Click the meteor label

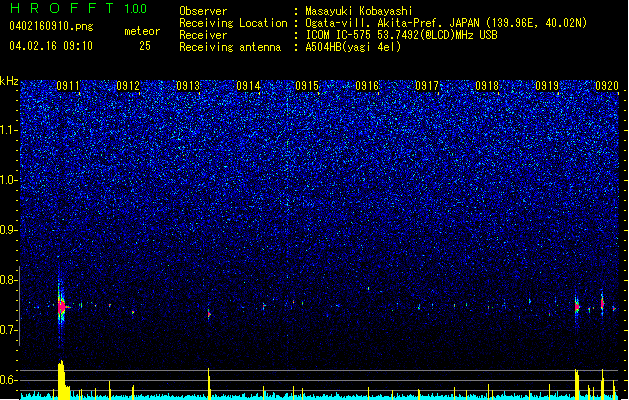point(142,31)
